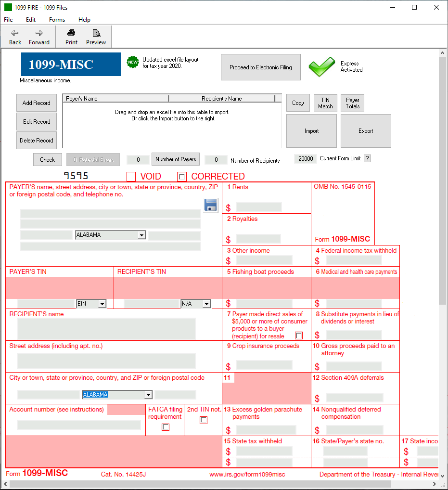Open the Help menu
The width and height of the screenshot is (448, 490).
tap(84, 20)
